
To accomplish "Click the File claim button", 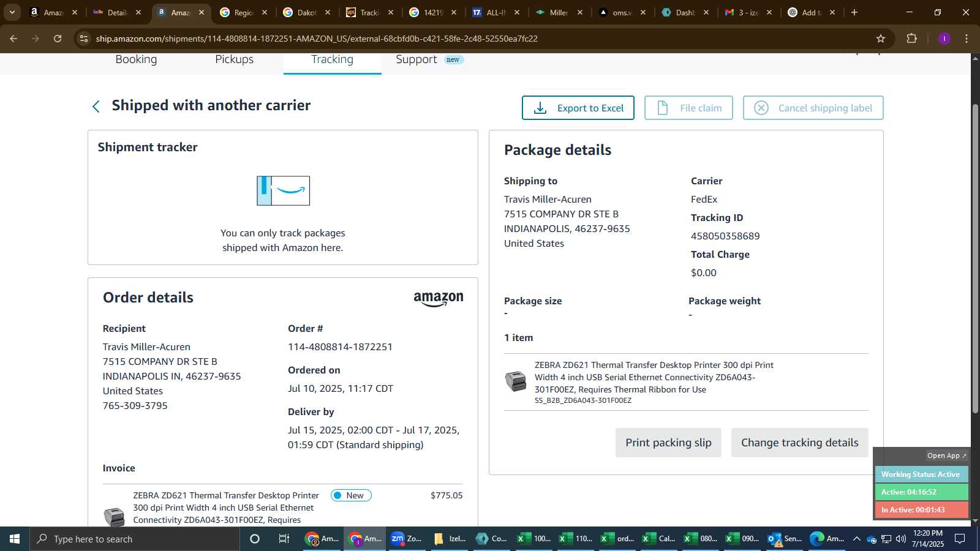I will pyautogui.click(x=688, y=108).
